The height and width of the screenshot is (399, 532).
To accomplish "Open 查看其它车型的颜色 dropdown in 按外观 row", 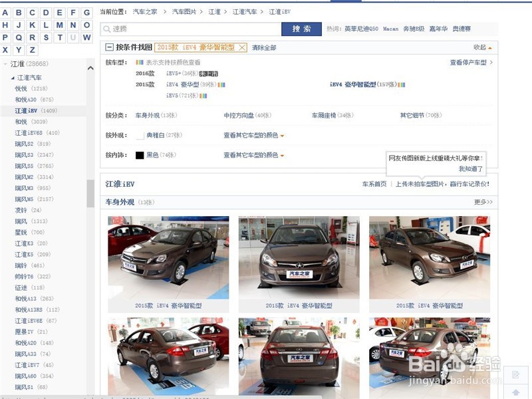I will tap(253, 136).
